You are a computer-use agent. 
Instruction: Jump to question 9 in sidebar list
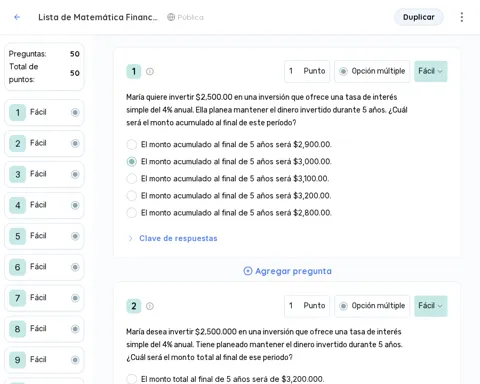(x=44, y=360)
